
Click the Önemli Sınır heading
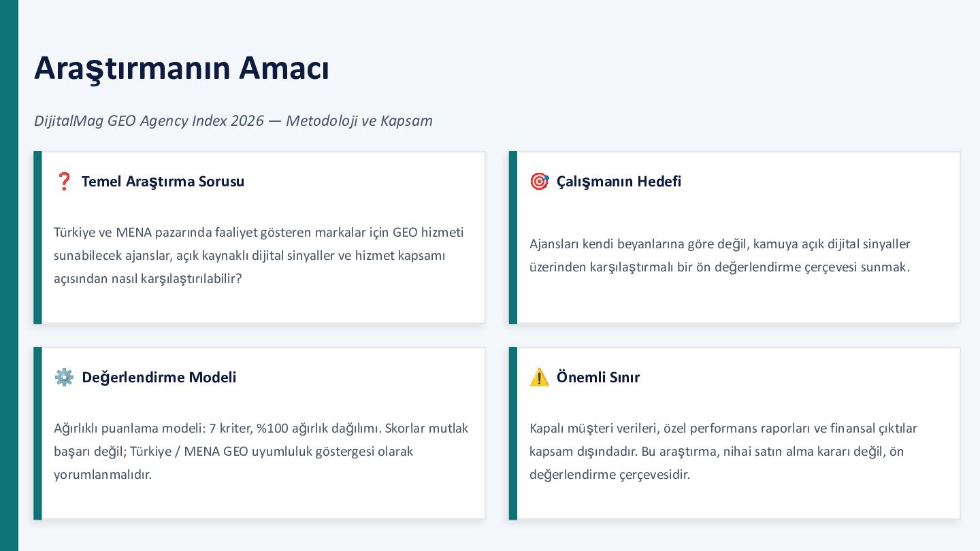point(598,377)
